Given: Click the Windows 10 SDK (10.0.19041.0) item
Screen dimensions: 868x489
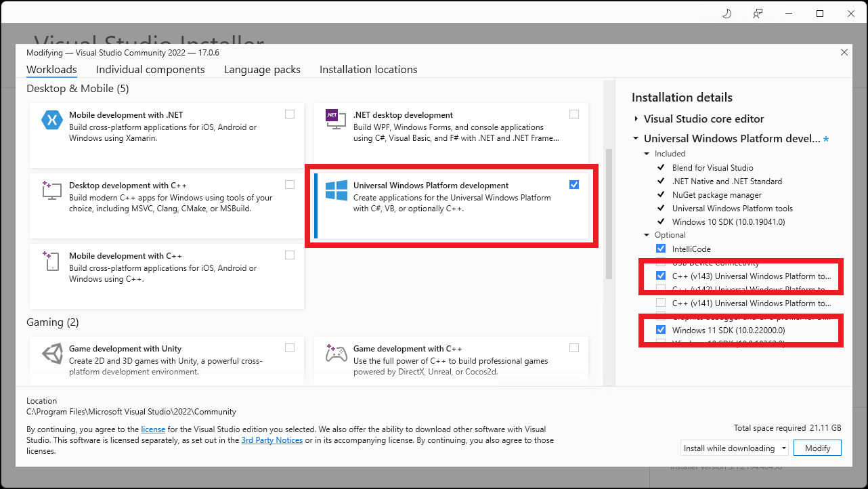Looking at the screenshot, I should click(x=729, y=221).
